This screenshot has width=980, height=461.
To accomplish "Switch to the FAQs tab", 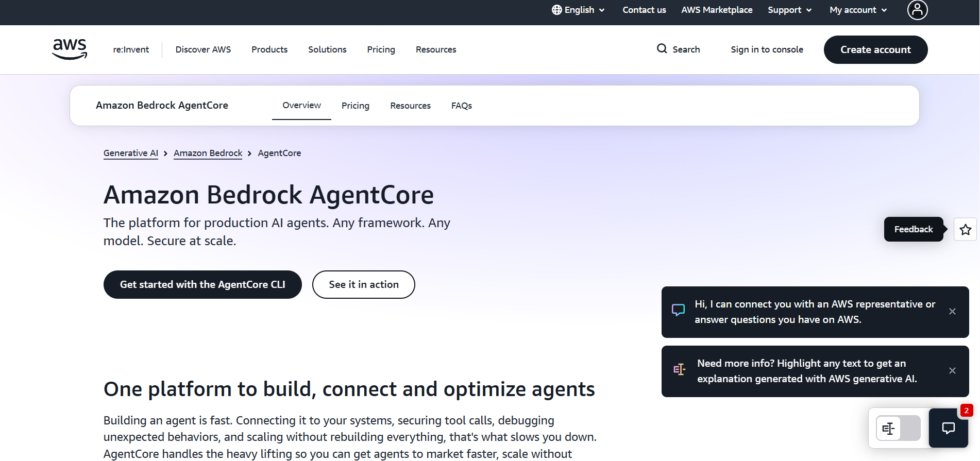I will click(462, 106).
